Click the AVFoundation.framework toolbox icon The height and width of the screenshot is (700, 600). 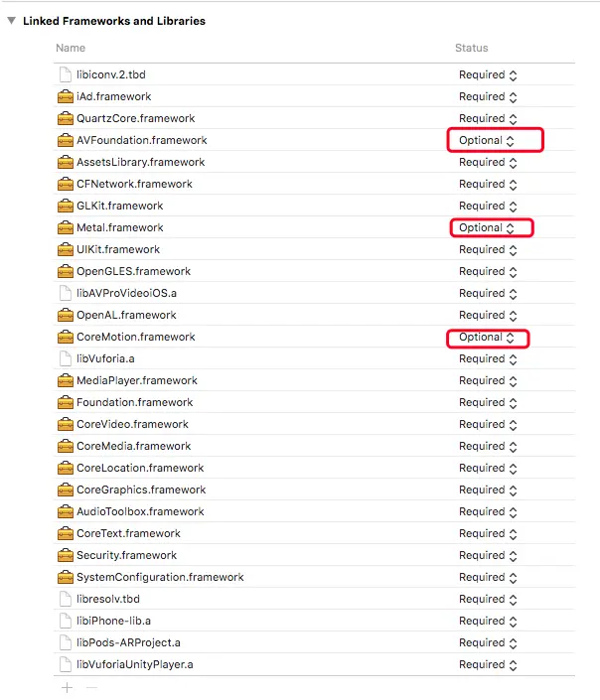(66, 140)
